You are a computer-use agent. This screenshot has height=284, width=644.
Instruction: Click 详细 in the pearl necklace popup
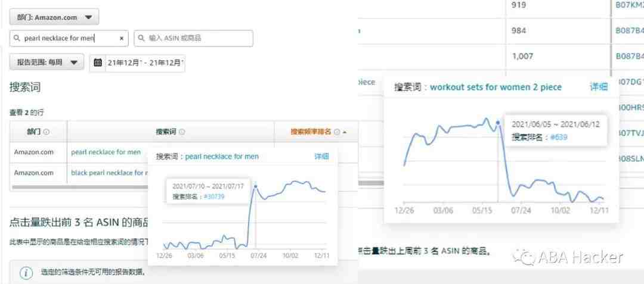[321, 156]
